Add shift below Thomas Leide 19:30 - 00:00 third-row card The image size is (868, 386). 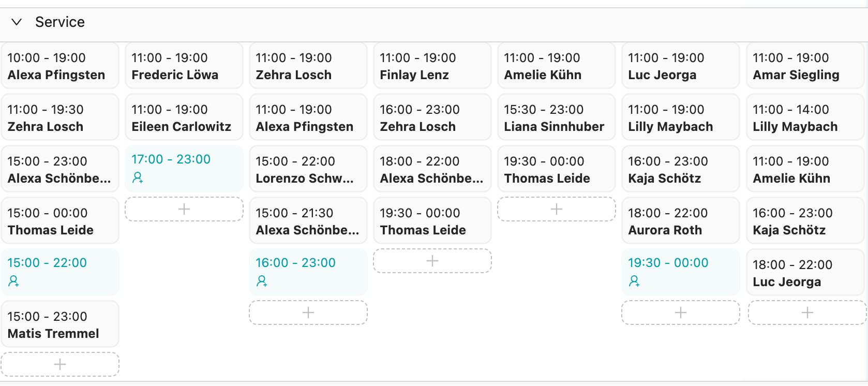(x=557, y=209)
